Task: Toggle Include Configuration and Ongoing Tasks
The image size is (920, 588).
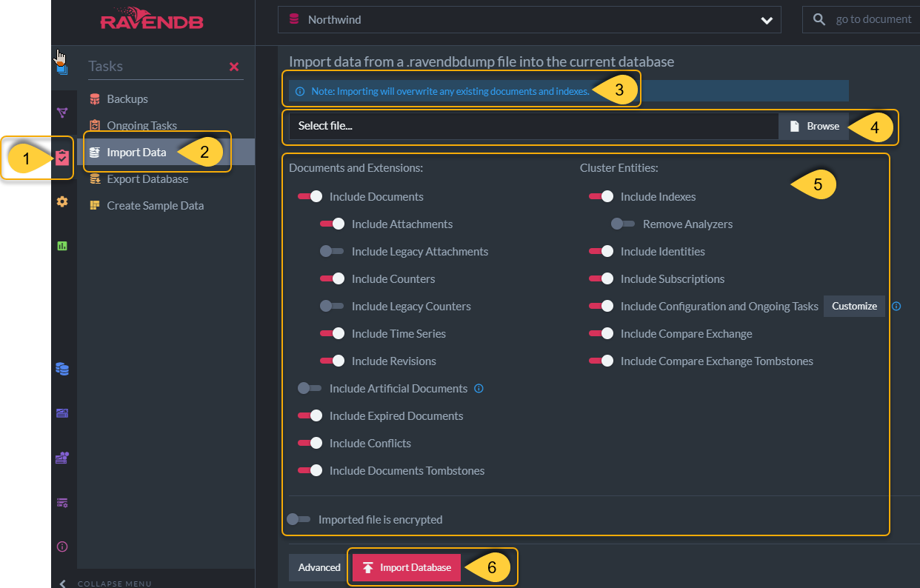Action: pyautogui.click(x=601, y=306)
